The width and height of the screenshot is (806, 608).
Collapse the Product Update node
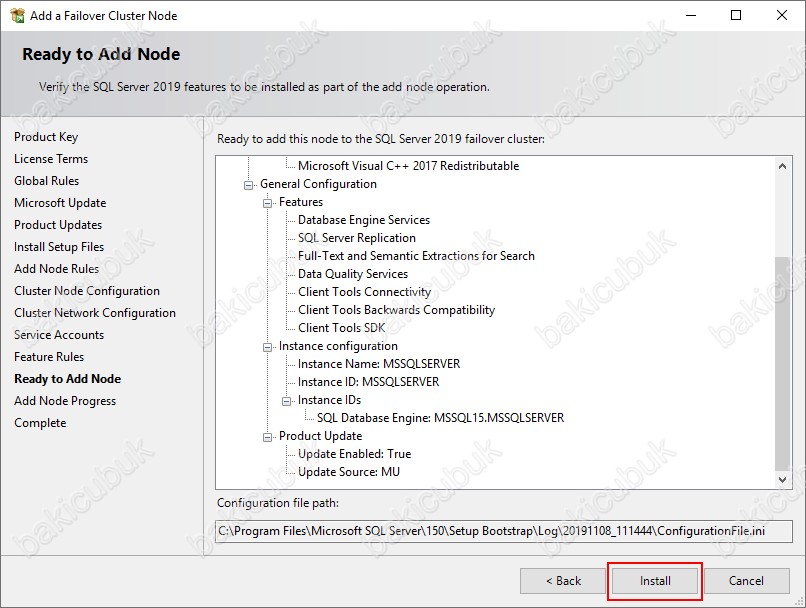click(x=267, y=437)
